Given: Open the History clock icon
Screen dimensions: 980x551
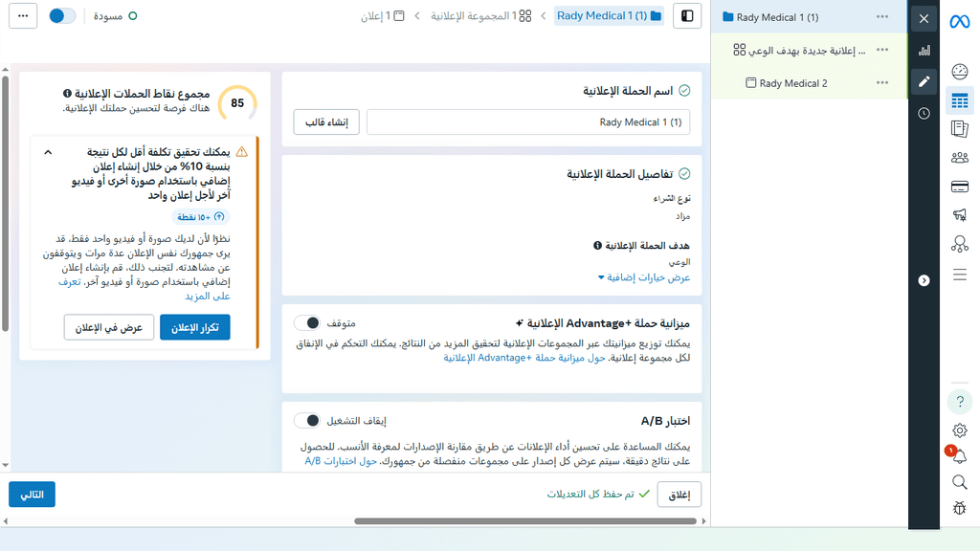Looking at the screenshot, I should point(924,113).
